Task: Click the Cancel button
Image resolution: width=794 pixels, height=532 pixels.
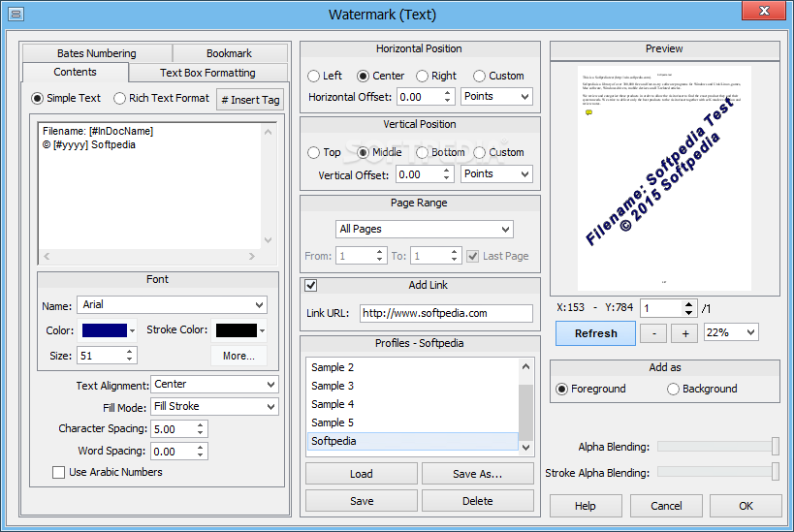Action: point(666,506)
